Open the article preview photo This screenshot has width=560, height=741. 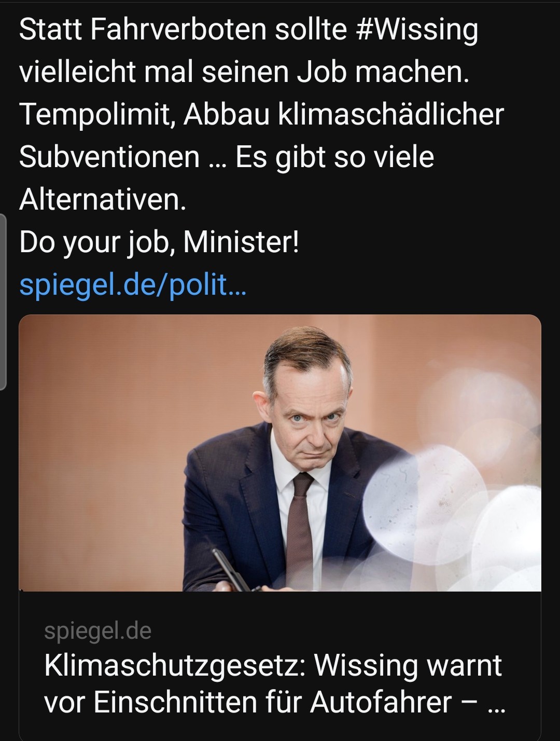pyautogui.click(x=280, y=453)
